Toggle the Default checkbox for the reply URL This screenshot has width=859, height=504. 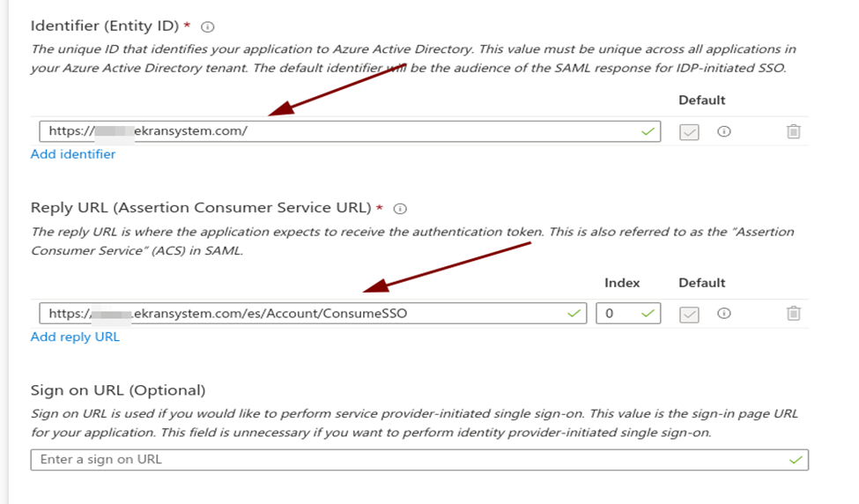coord(689,314)
